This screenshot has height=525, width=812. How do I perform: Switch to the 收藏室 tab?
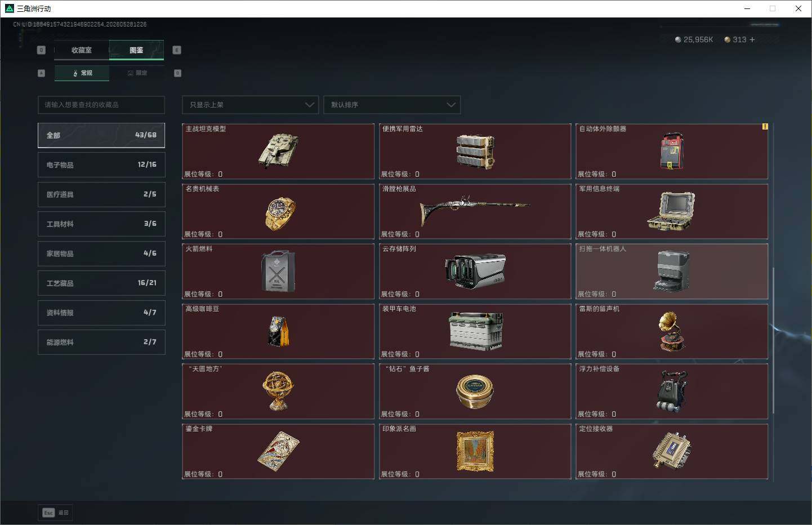(x=82, y=50)
